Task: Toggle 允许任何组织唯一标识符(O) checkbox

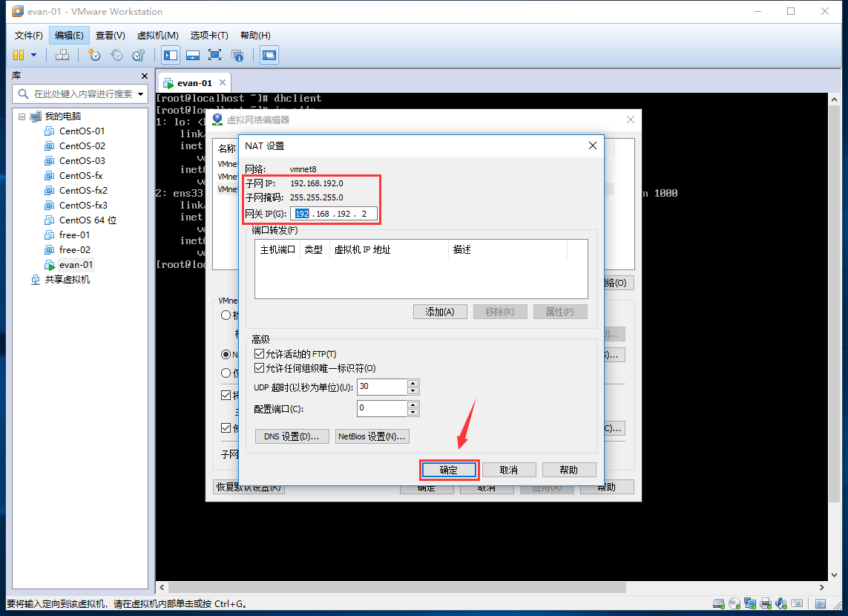Action: pyautogui.click(x=259, y=368)
